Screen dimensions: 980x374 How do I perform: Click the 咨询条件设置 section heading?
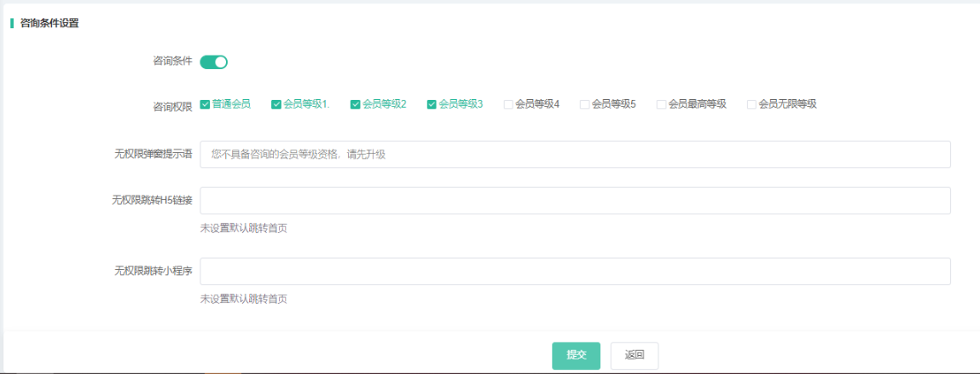[49, 23]
